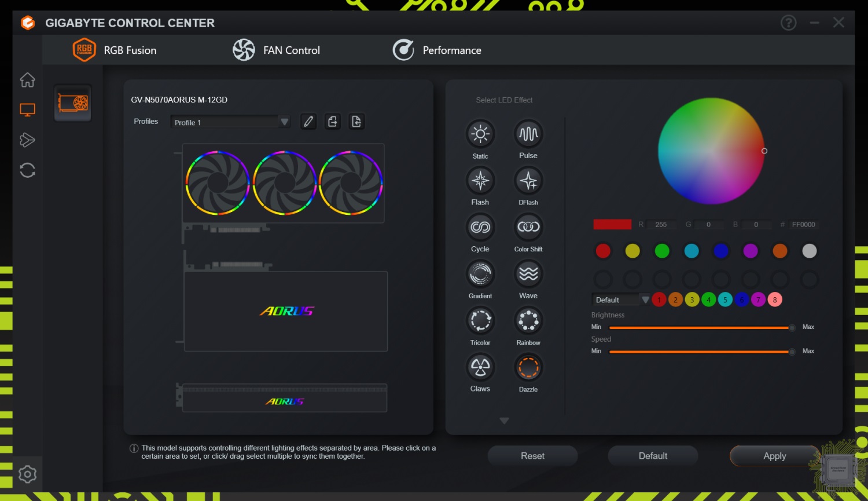Select the Static LED effect

click(480, 134)
